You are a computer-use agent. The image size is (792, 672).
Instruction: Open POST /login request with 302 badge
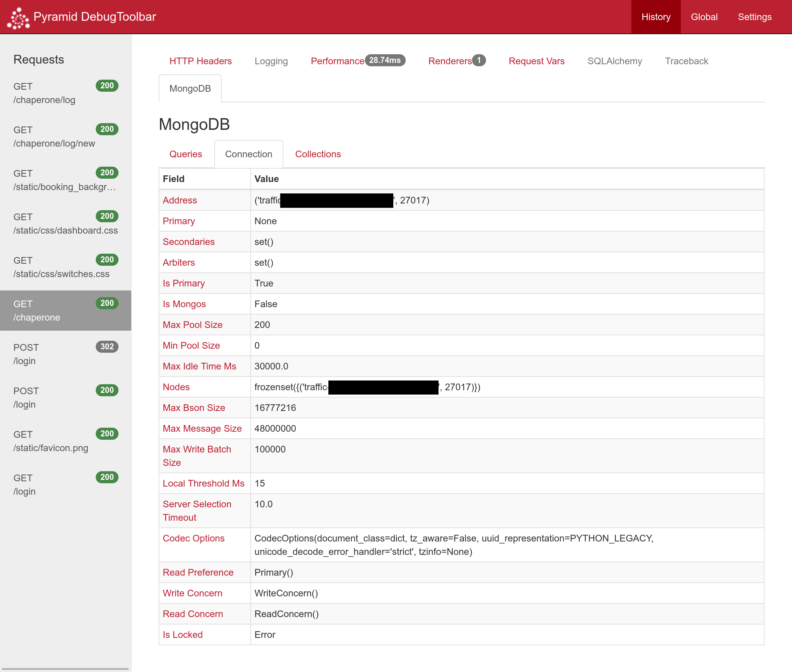pyautogui.click(x=66, y=354)
